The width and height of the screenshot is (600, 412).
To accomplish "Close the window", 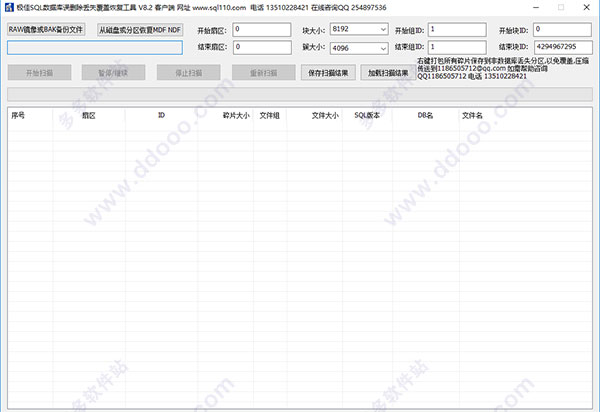I will click(x=586, y=7).
